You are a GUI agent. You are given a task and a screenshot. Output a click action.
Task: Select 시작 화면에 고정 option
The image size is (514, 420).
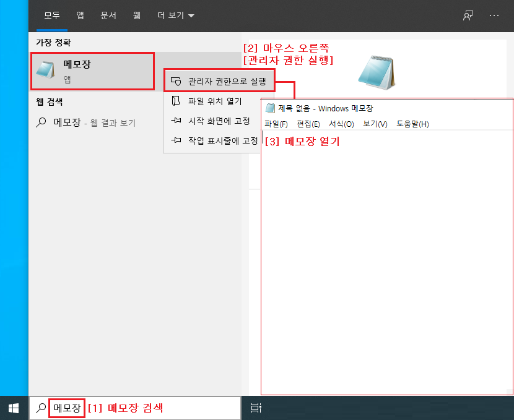click(215, 121)
